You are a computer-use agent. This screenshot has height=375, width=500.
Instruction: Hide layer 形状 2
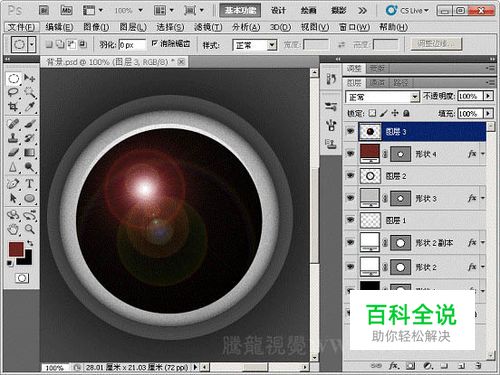pyautogui.click(x=350, y=267)
